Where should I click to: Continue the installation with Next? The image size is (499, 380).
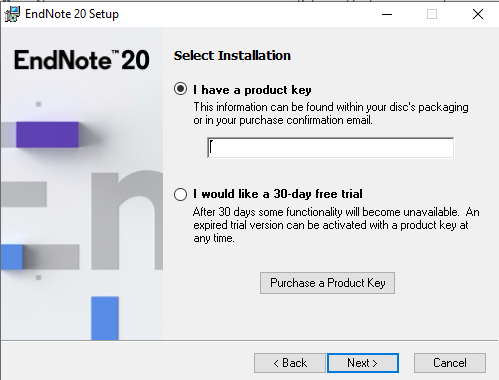point(363,363)
